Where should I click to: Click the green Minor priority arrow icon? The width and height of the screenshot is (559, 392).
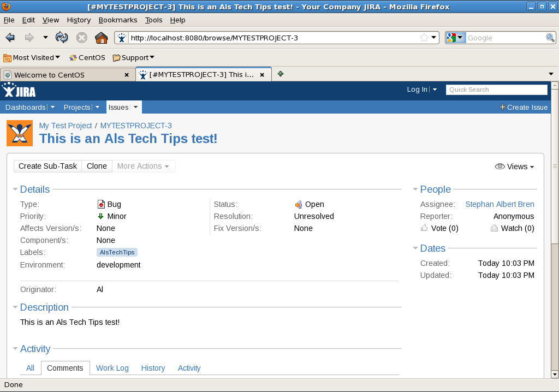click(100, 216)
